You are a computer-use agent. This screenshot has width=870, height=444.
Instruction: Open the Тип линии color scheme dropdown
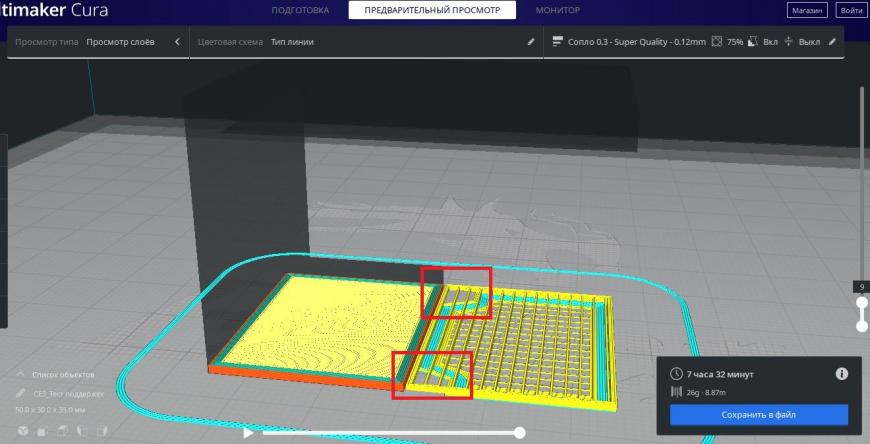[x=292, y=42]
